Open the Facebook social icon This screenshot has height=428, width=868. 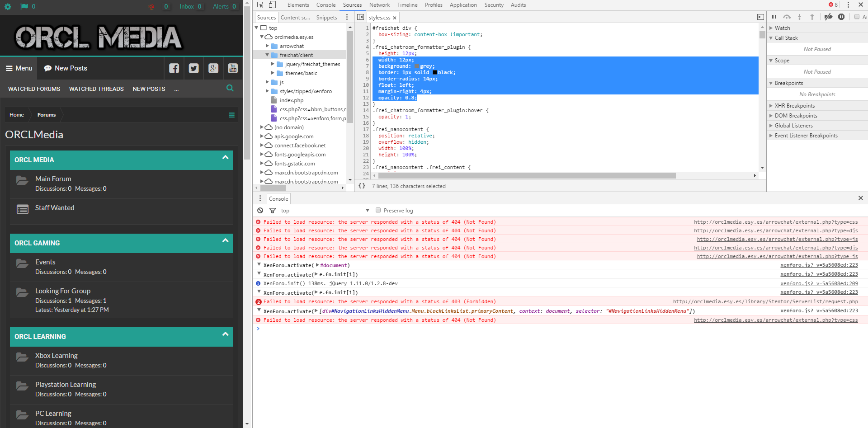174,68
